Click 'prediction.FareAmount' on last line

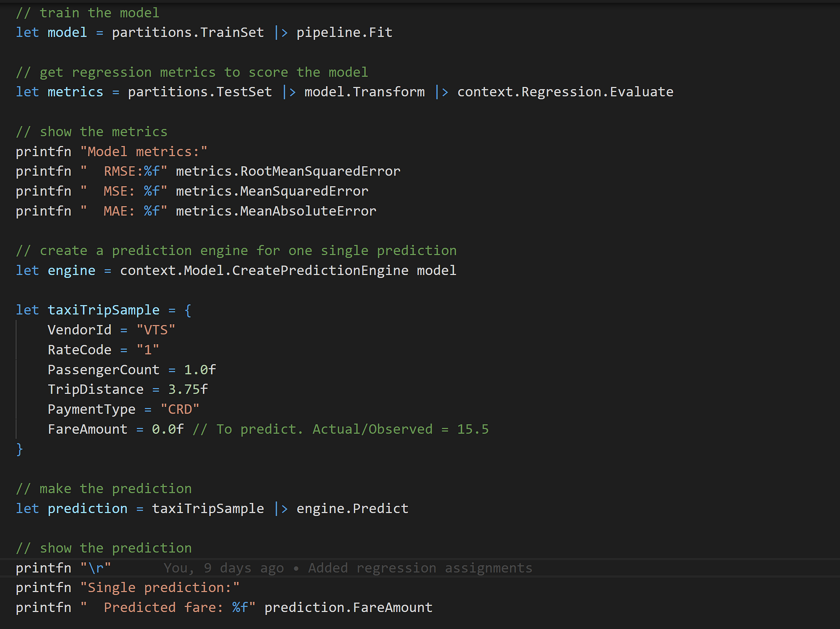pyautogui.click(x=348, y=608)
